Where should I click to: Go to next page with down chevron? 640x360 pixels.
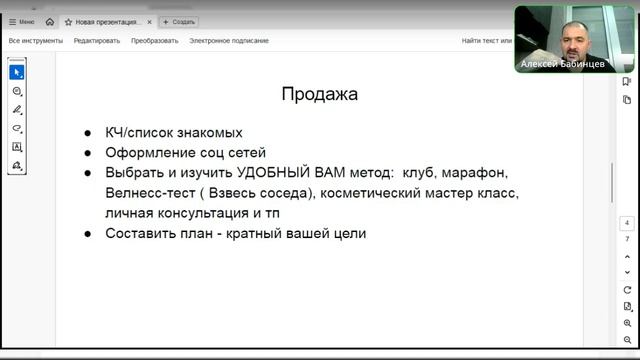pos(627,272)
